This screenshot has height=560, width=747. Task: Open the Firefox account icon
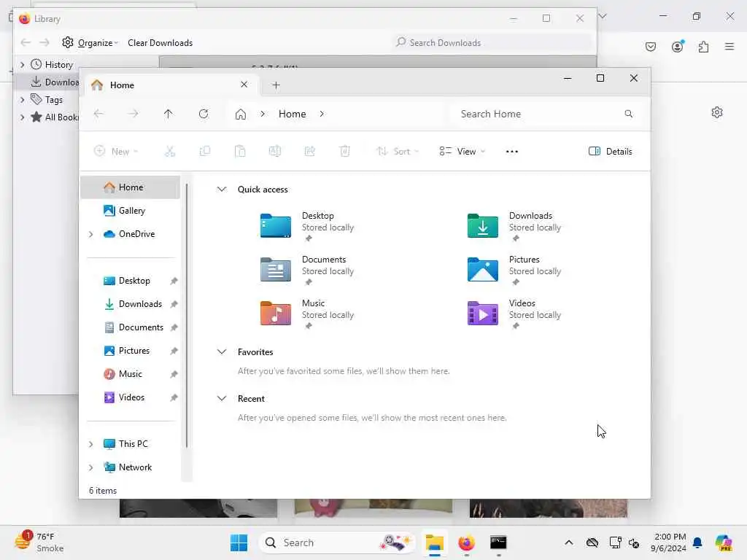click(678, 46)
